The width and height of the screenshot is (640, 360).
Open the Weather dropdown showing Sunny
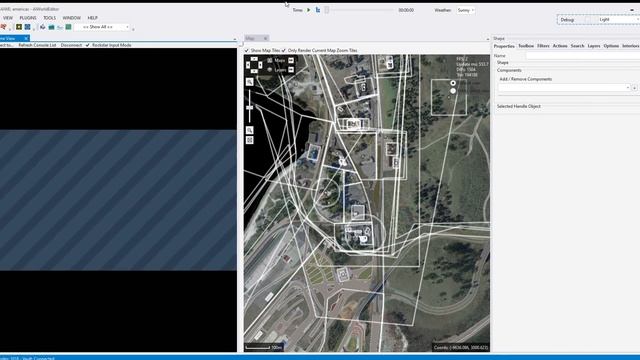click(x=465, y=10)
